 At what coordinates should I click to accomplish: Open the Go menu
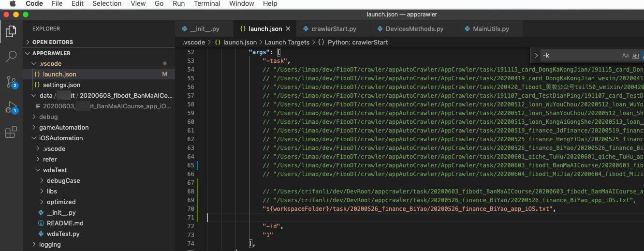tap(159, 3)
